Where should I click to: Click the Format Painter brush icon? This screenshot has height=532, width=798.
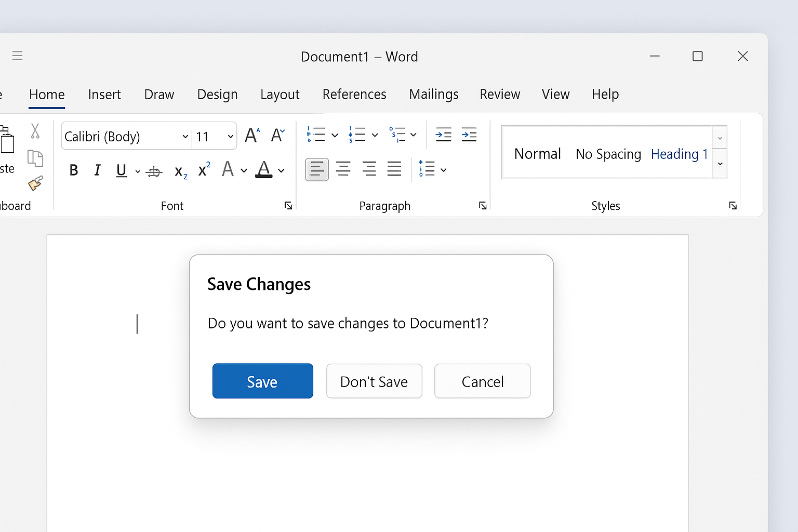click(x=35, y=183)
